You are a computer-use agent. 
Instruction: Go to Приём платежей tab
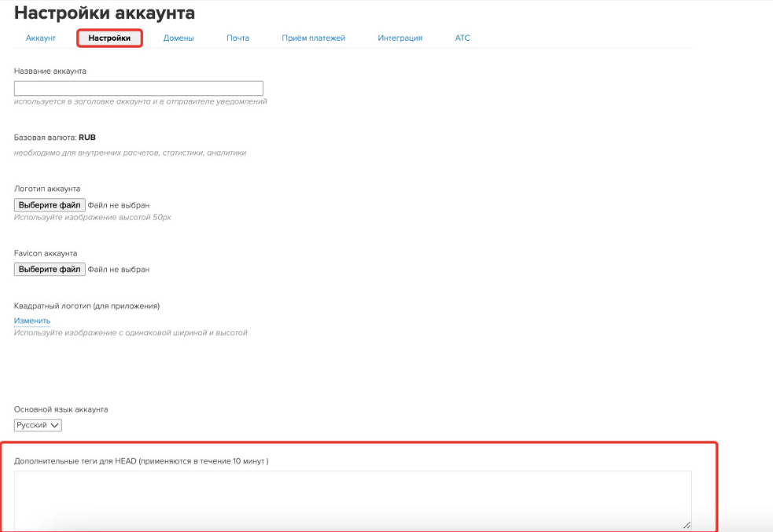(314, 38)
